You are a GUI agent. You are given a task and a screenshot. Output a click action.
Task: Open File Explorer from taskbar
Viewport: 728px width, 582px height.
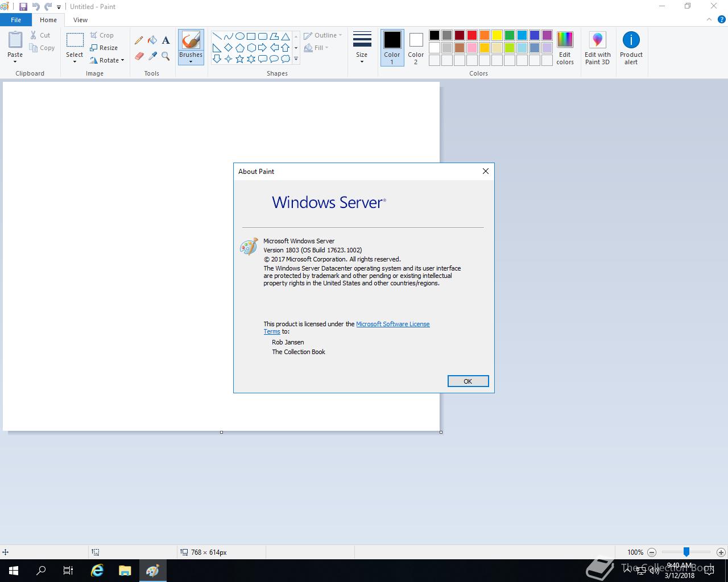point(125,571)
